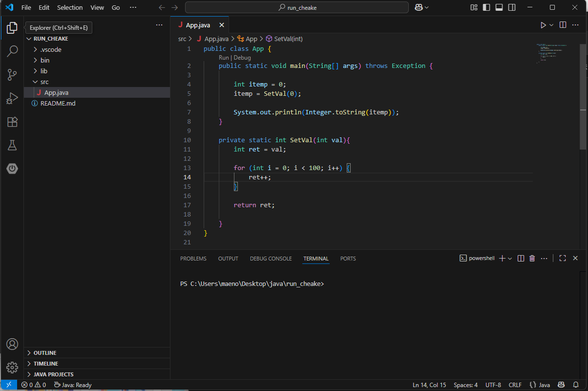The width and height of the screenshot is (588, 391).
Task: Click the Run CodeLens above main
Action: coord(224,58)
